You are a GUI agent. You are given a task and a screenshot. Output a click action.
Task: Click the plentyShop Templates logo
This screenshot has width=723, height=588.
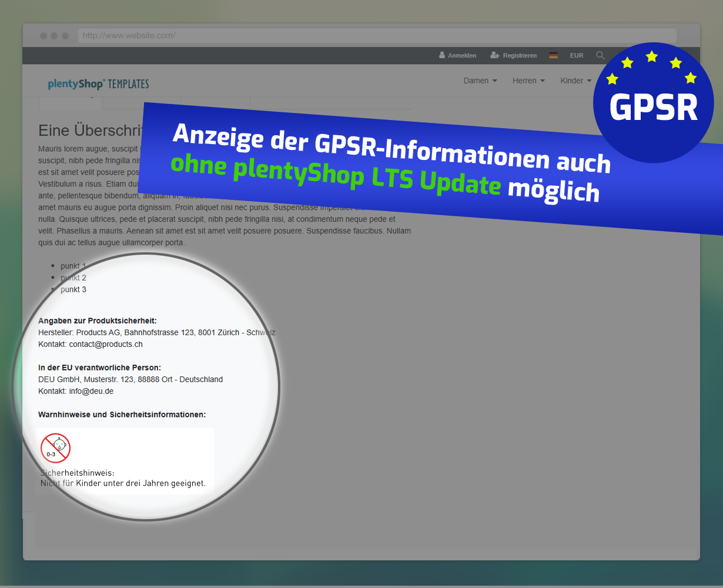click(98, 83)
